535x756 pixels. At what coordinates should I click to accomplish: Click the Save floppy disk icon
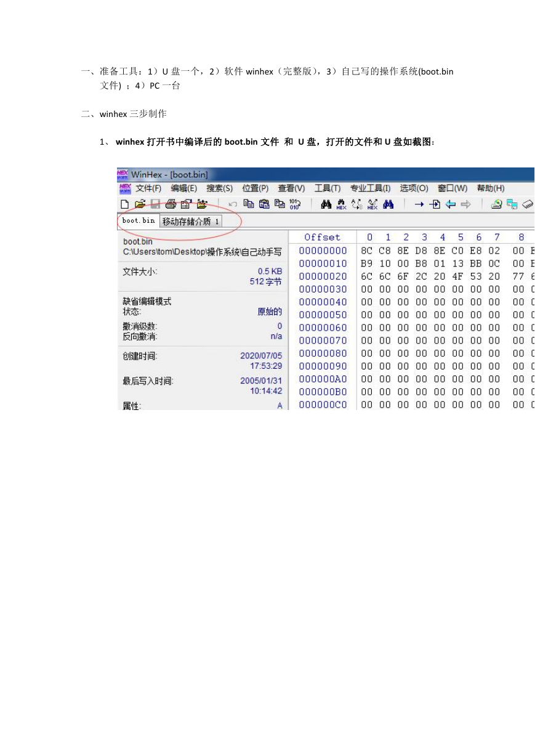pyautogui.click(x=155, y=204)
